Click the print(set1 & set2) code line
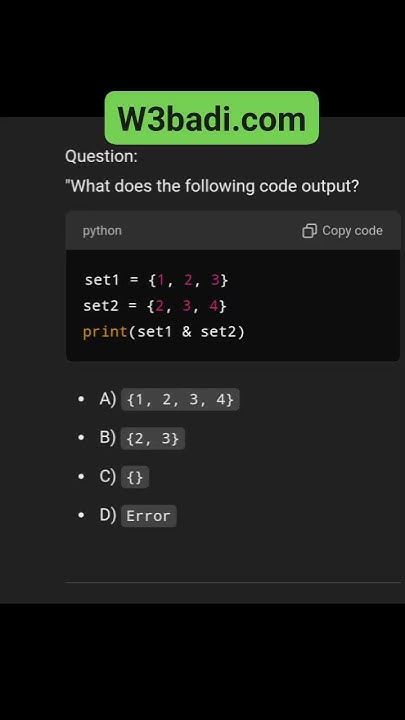The width and height of the screenshot is (405, 720). (164, 332)
